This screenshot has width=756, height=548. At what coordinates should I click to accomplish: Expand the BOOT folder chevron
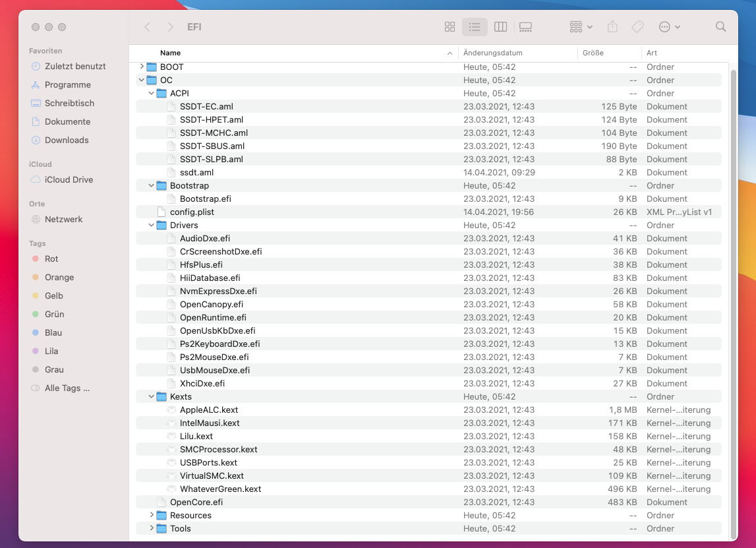(142, 67)
